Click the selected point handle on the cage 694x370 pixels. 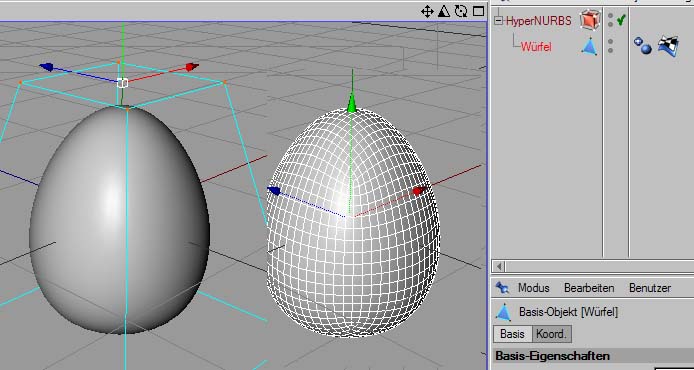click(x=123, y=83)
